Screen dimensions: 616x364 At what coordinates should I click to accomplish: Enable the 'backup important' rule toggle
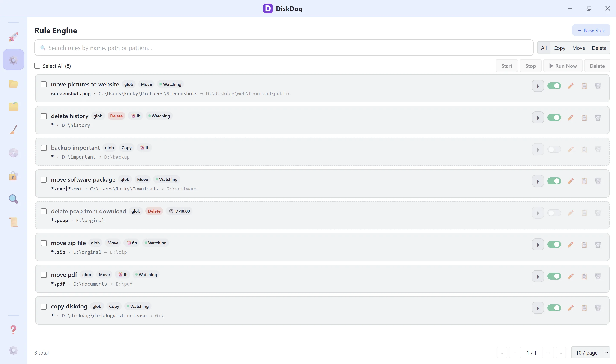pos(554,149)
